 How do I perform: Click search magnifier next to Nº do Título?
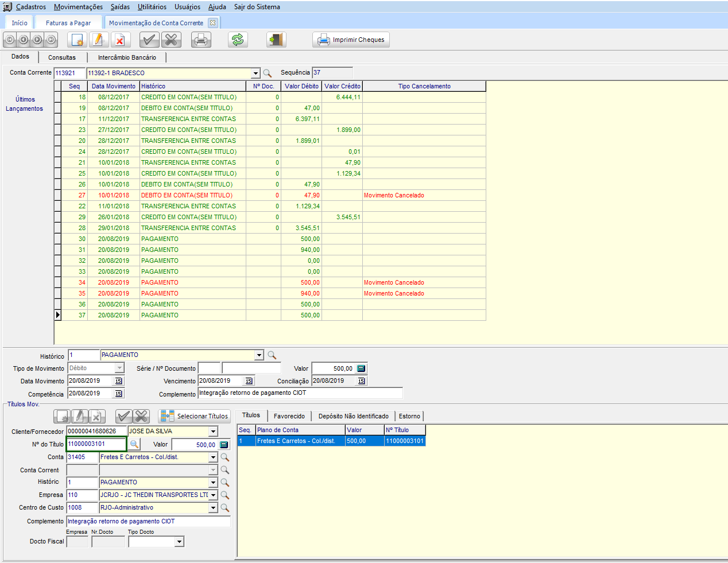pos(134,444)
